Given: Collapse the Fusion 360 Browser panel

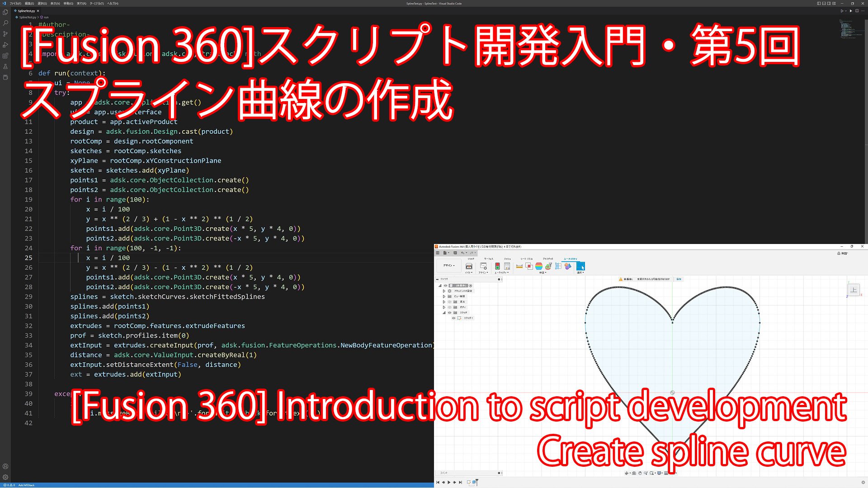Looking at the screenshot, I should click(437, 279).
